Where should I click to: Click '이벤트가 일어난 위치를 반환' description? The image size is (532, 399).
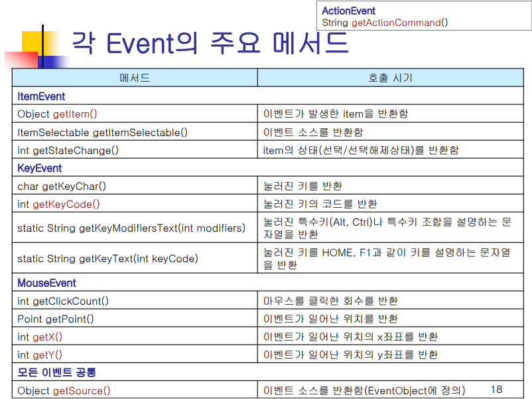(330, 319)
